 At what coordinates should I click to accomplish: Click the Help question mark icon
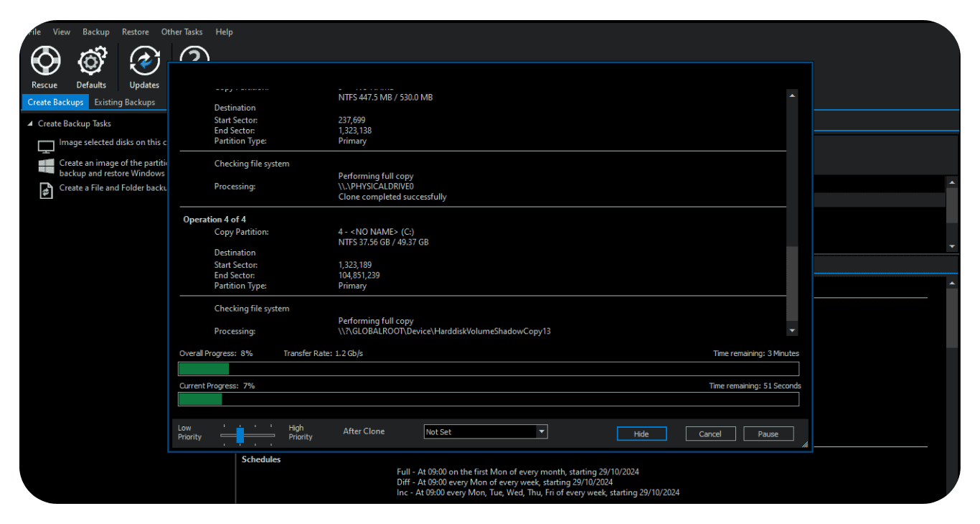tap(194, 55)
